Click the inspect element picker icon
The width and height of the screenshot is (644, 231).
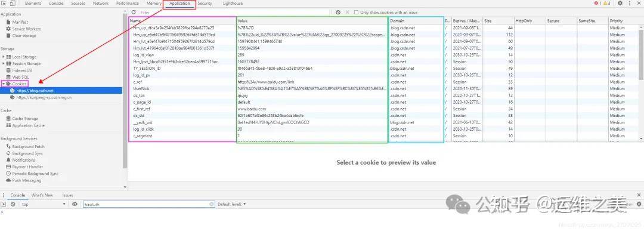pos(4,4)
